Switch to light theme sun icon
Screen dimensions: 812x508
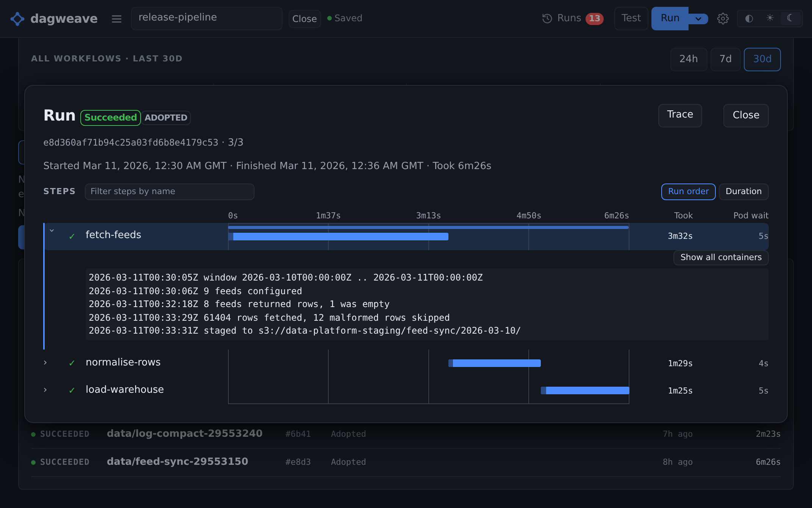[770, 18]
